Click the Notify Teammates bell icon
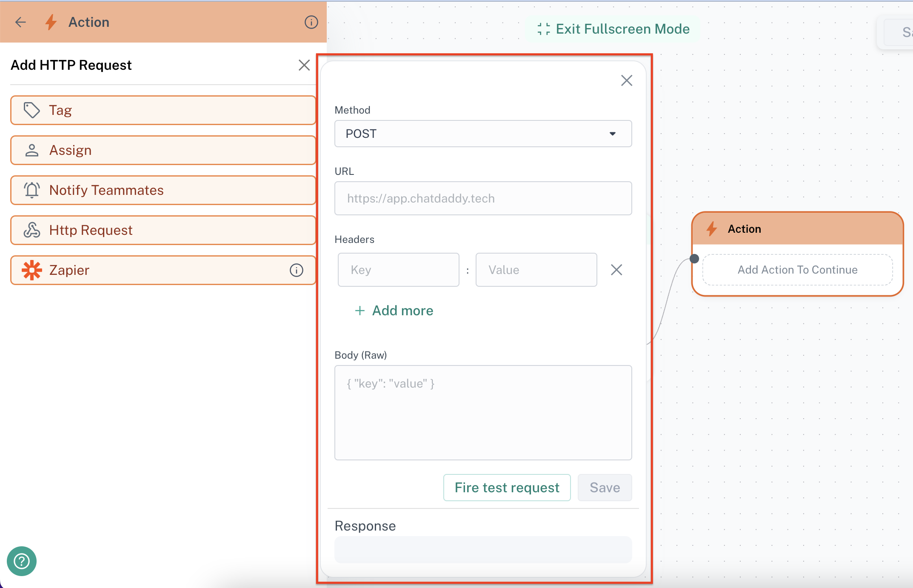 [x=31, y=190]
